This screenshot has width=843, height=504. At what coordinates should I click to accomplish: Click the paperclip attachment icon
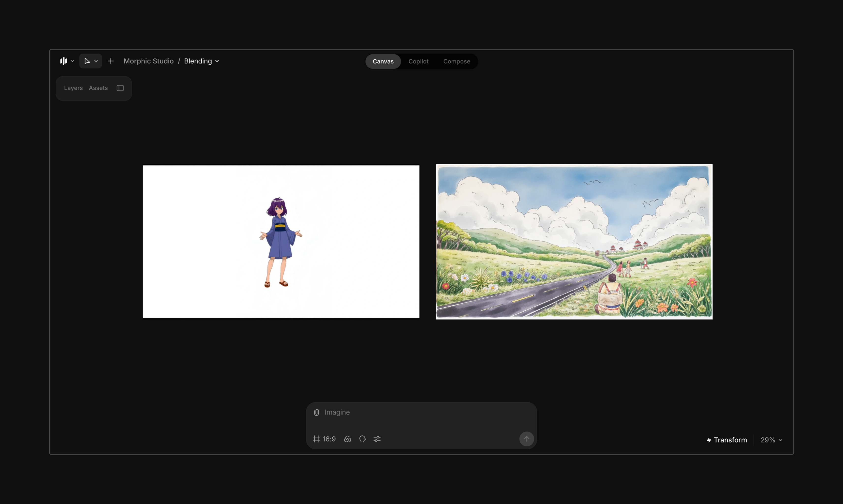click(x=316, y=412)
